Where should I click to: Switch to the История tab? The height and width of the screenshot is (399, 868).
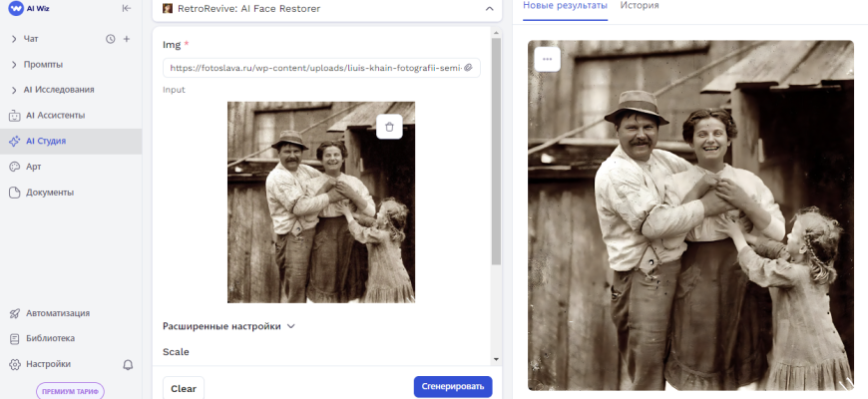click(x=639, y=6)
